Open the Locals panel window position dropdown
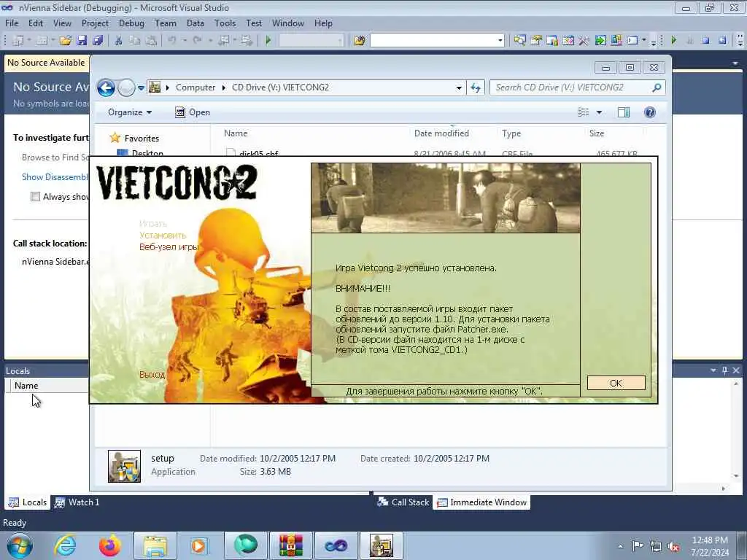 click(713, 370)
